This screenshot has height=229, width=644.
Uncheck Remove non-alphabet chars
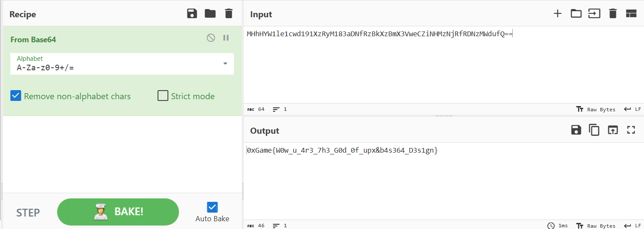pos(16,96)
